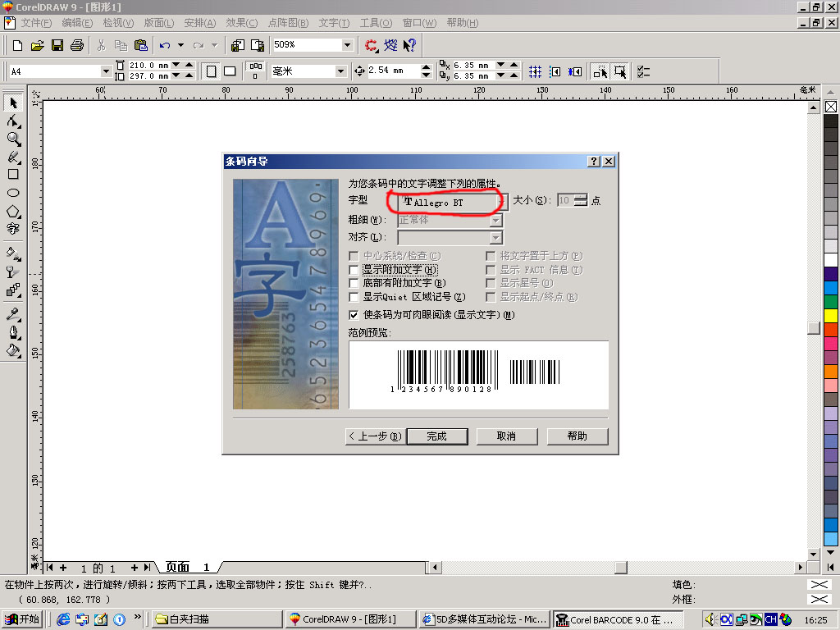
Task: Select the Fill bucket tool
Action: coord(13,351)
